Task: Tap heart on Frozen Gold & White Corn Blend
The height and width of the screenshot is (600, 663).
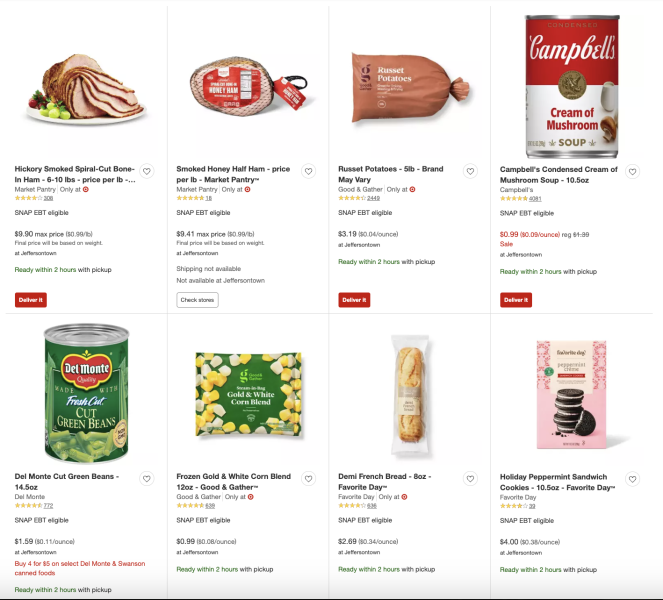Action: click(x=308, y=479)
